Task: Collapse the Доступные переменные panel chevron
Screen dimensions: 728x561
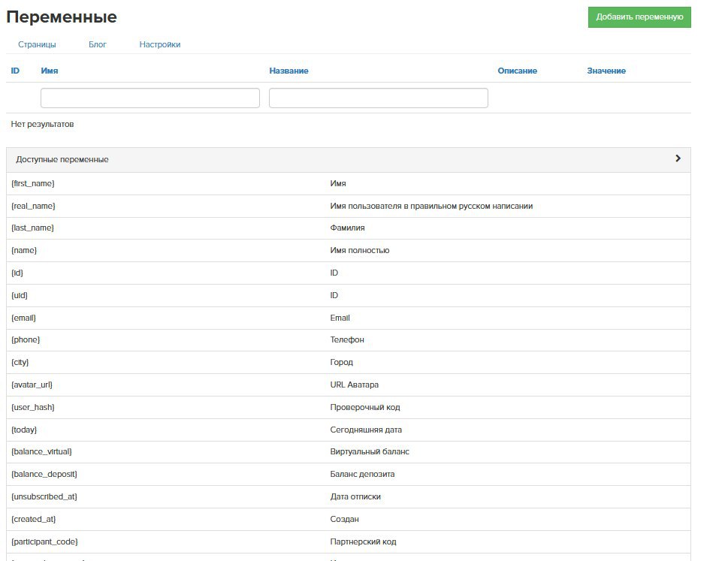Action: click(x=678, y=158)
